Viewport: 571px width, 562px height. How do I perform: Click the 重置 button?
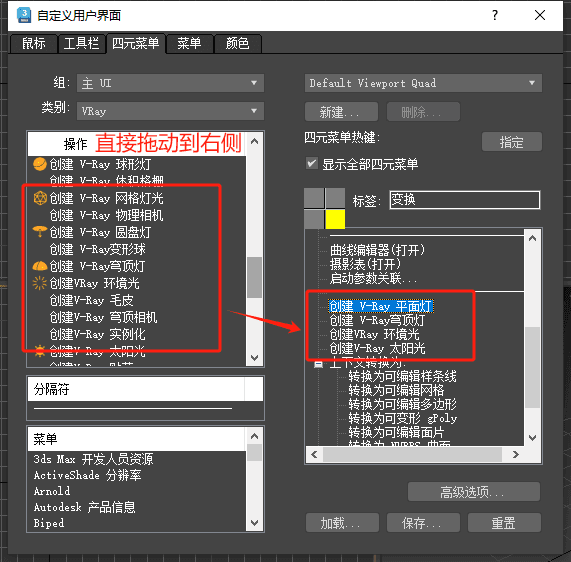(504, 523)
